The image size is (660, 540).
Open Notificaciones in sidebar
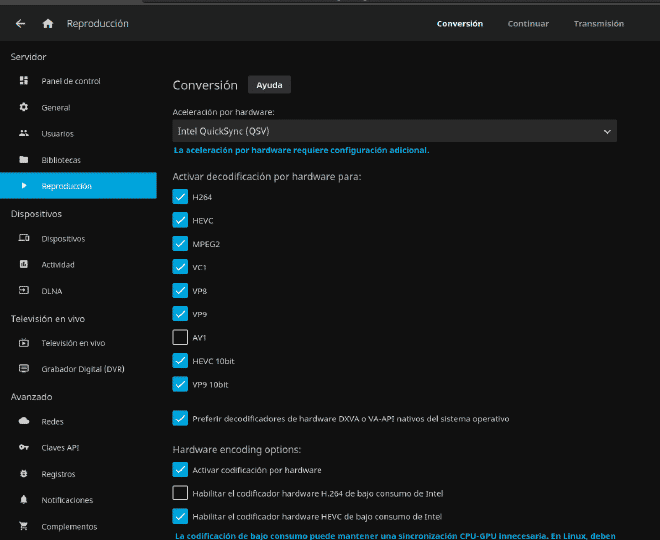coord(78,500)
